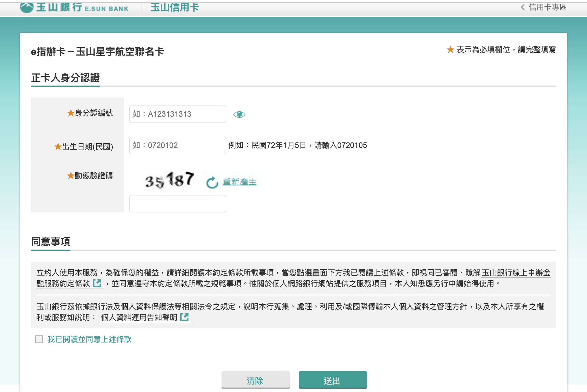Click the E.SUN Bank mountain logo icon
This screenshot has width=587, height=392.
[x=27, y=7]
